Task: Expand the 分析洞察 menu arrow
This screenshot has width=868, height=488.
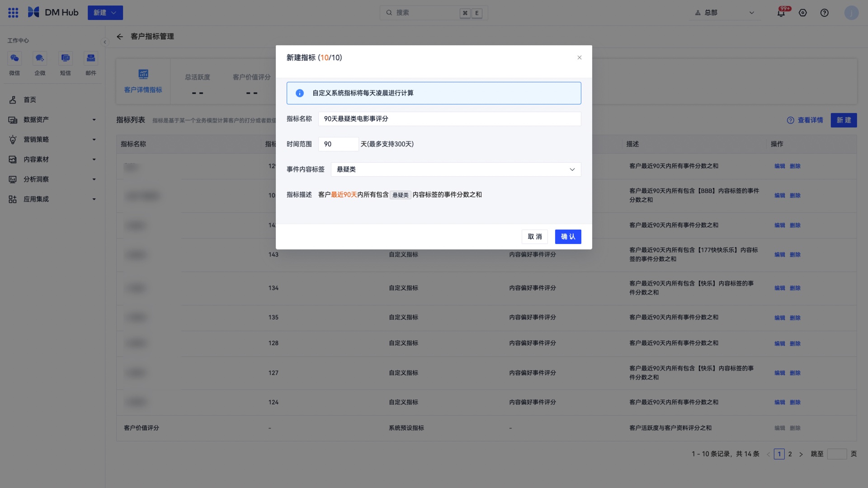Action: point(94,179)
